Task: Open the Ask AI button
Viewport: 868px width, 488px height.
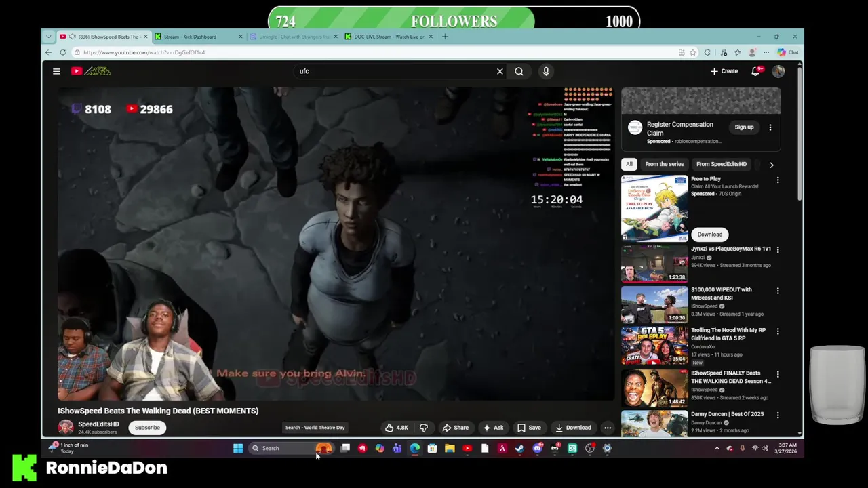Action: (493, 428)
